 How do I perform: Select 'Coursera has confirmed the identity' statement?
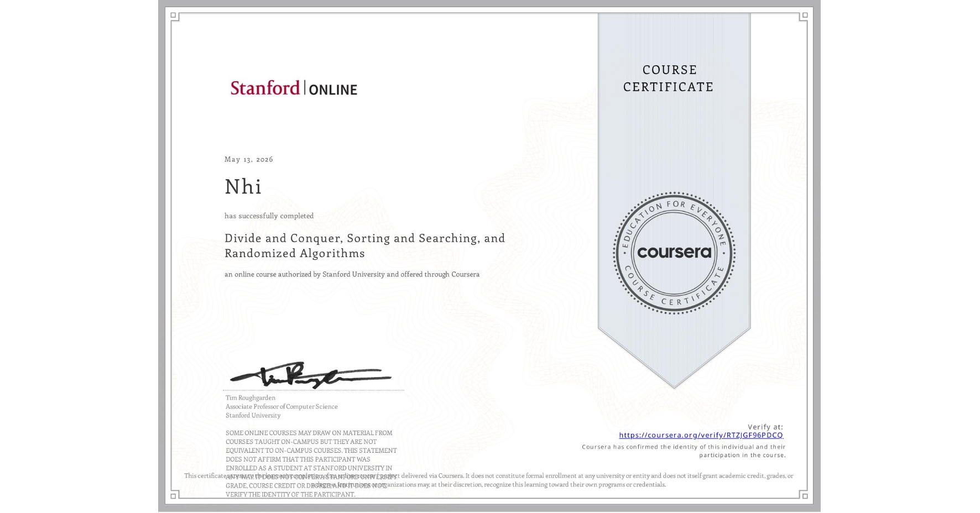click(x=684, y=451)
